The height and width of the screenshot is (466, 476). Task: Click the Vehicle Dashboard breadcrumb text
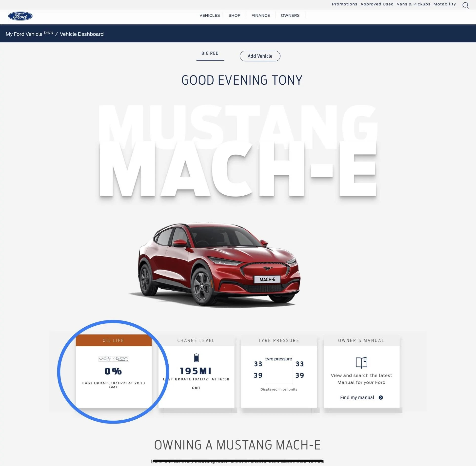[82, 34]
